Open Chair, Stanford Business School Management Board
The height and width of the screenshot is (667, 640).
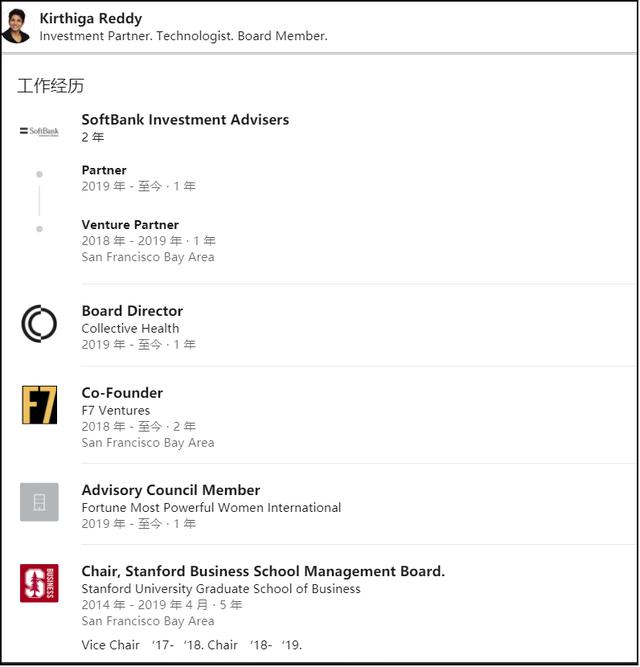click(x=263, y=571)
